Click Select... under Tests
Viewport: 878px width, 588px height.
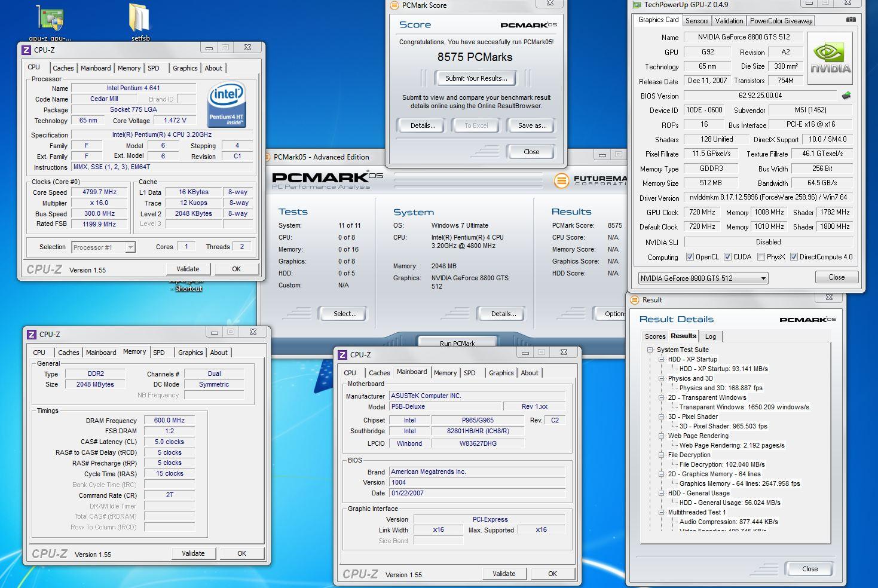[345, 314]
